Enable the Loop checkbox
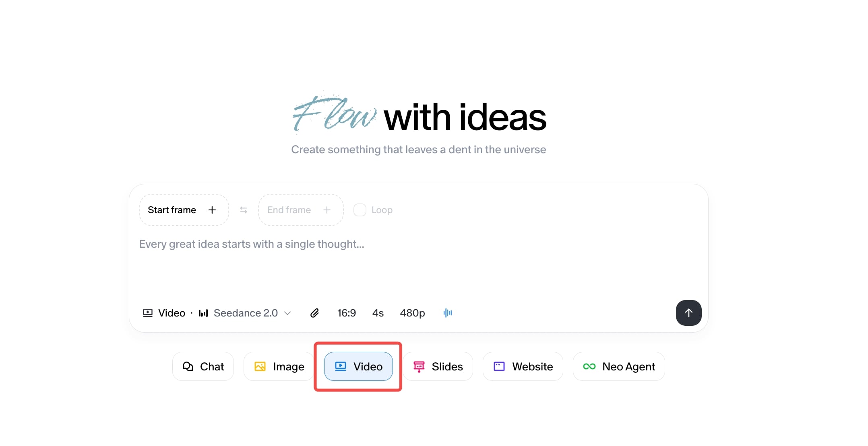Image resolution: width=868 pixels, height=446 pixels. pos(360,210)
